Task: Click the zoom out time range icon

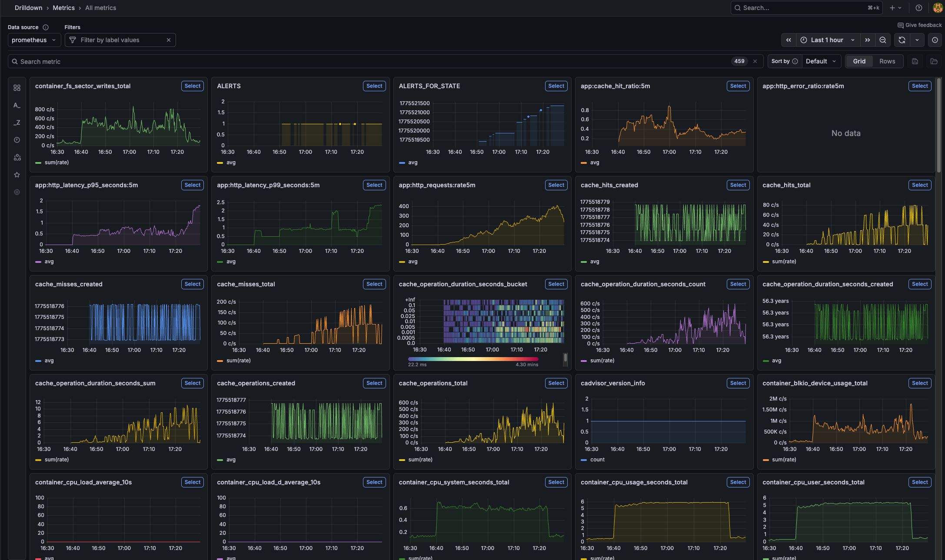Action: point(883,40)
